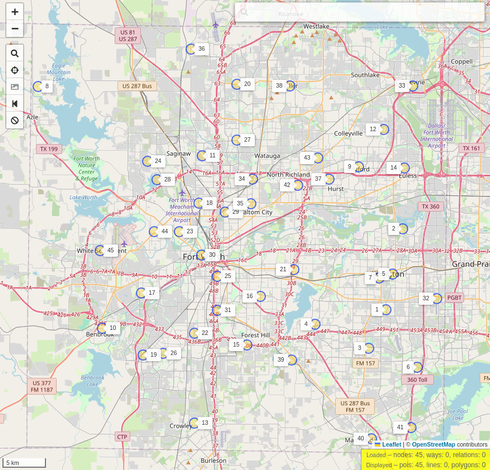Screen dimensions: 490x470
Task: Open the magnifier search tool
Action: coord(15,53)
